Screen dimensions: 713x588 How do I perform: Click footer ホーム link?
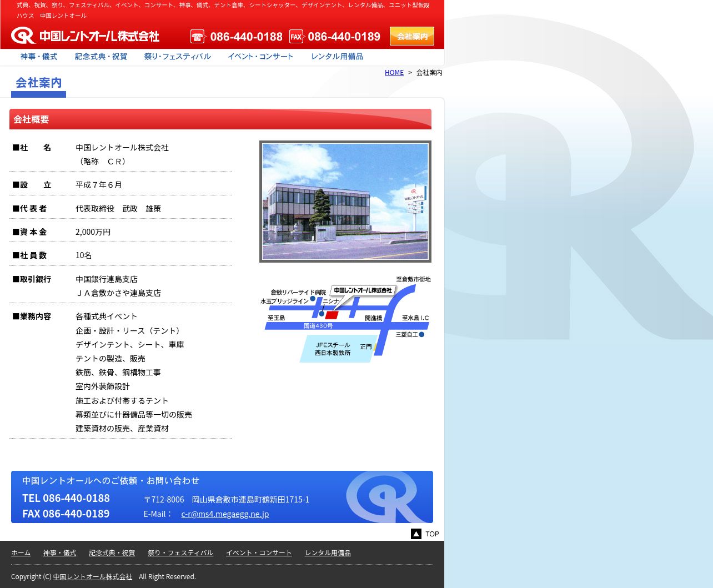[21, 553]
